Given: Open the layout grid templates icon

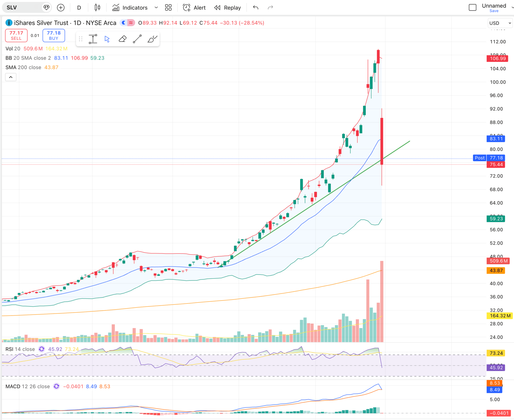Looking at the screenshot, I should pos(168,7).
